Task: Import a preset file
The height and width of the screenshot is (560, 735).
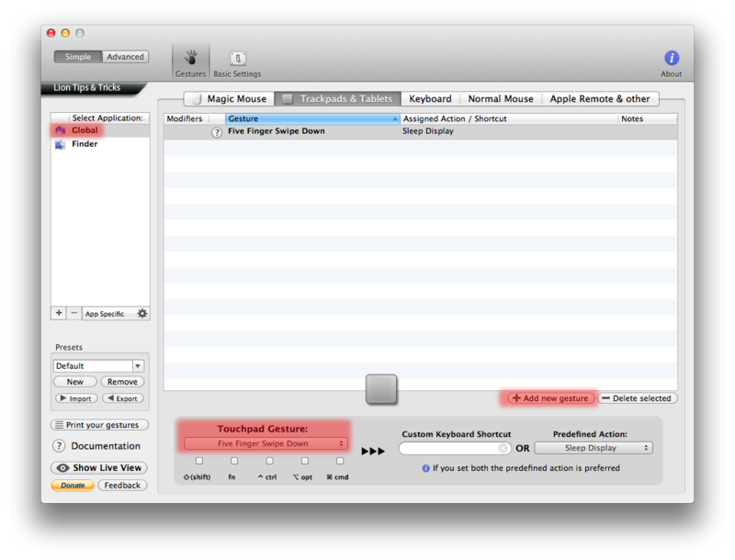Action: (76, 398)
